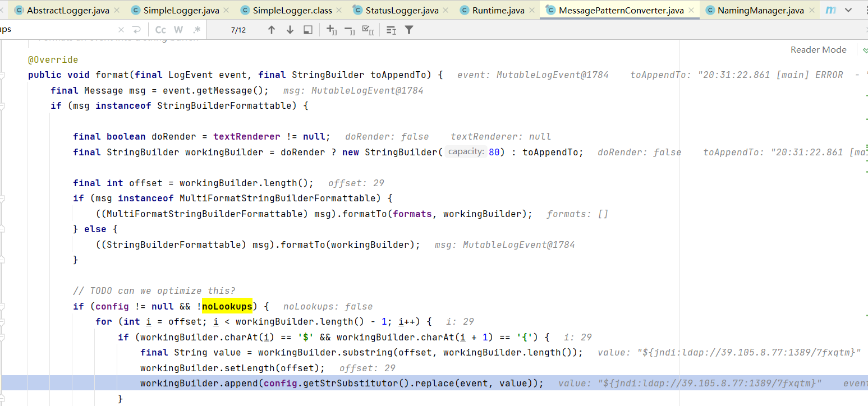Click the SimpleLogger.class file type icon

coord(245,10)
